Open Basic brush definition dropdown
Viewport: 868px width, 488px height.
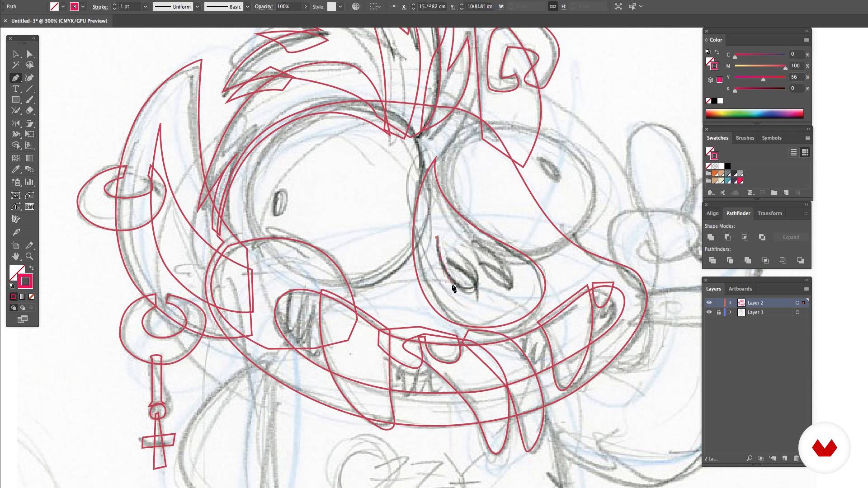pos(247,7)
